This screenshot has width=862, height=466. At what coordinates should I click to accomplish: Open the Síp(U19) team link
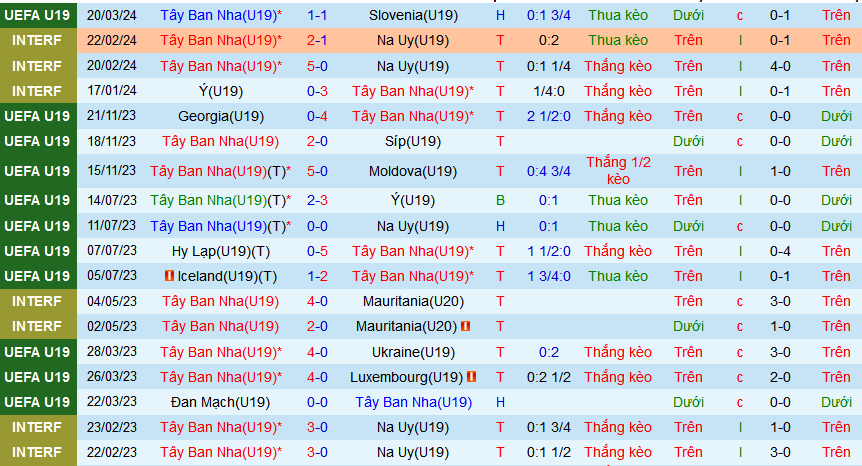pos(413,142)
